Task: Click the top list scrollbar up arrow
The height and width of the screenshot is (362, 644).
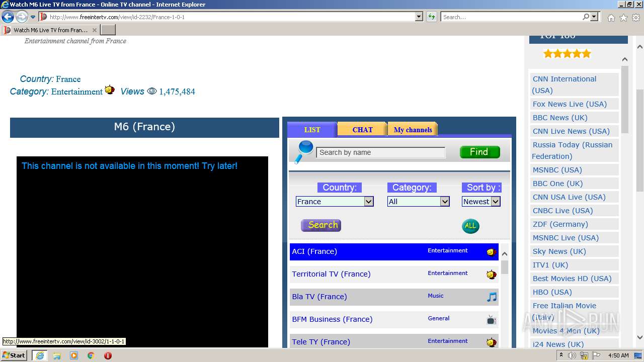Action: pyautogui.click(x=625, y=59)
